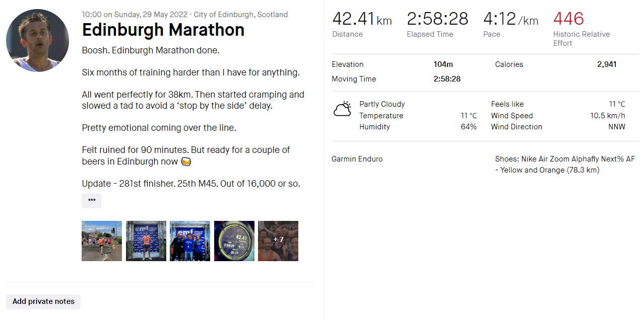The image size is (644, 320).
Task: Click the 2,941 calories value
Action: 607,64
